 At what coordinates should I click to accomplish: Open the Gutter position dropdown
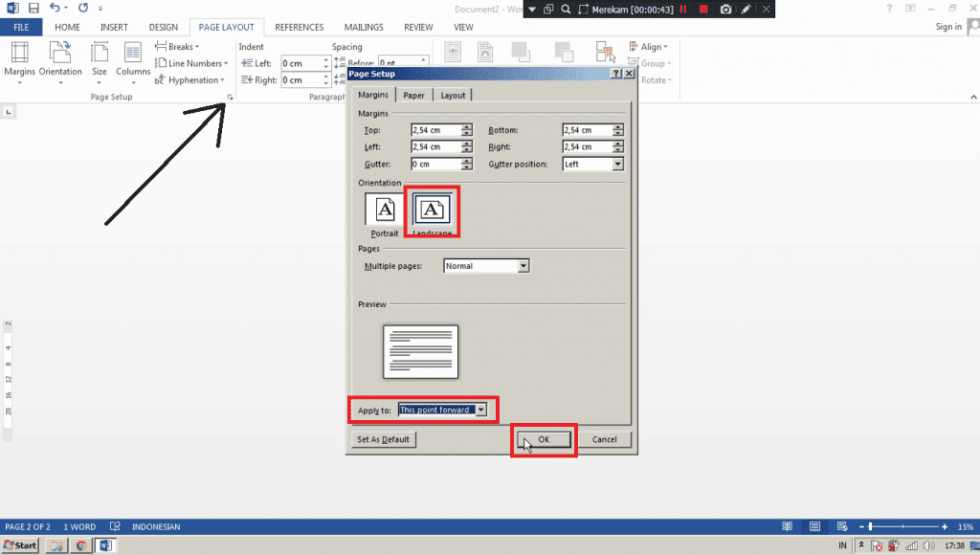point(617,165)
